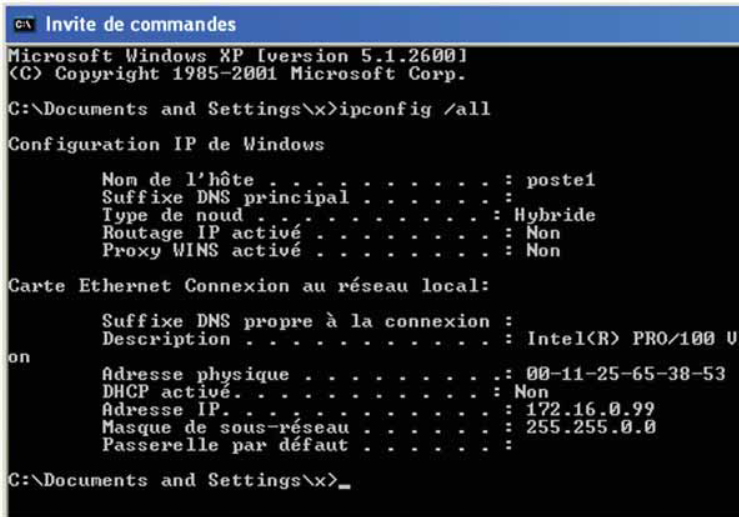Click the host name value 'poste1'

[x=560, y=180]
